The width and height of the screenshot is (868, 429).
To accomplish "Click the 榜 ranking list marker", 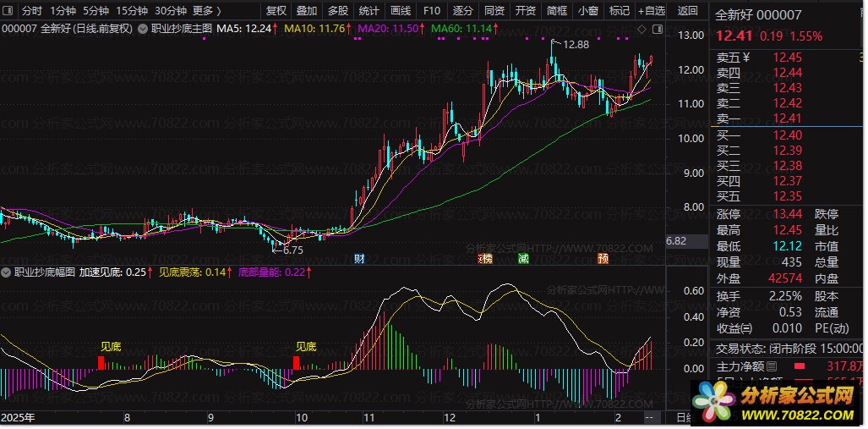I will [485, 258].
